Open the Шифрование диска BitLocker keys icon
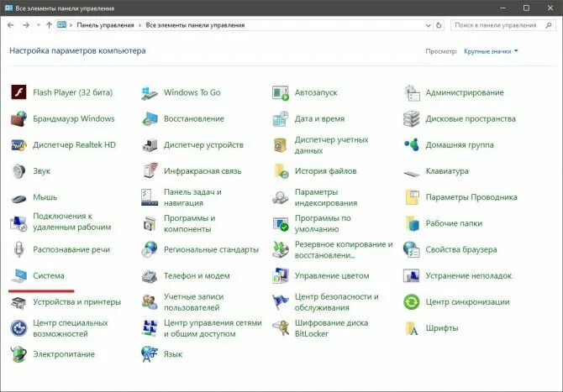Screen dimensions: 563x392 [x=281, y=328]
